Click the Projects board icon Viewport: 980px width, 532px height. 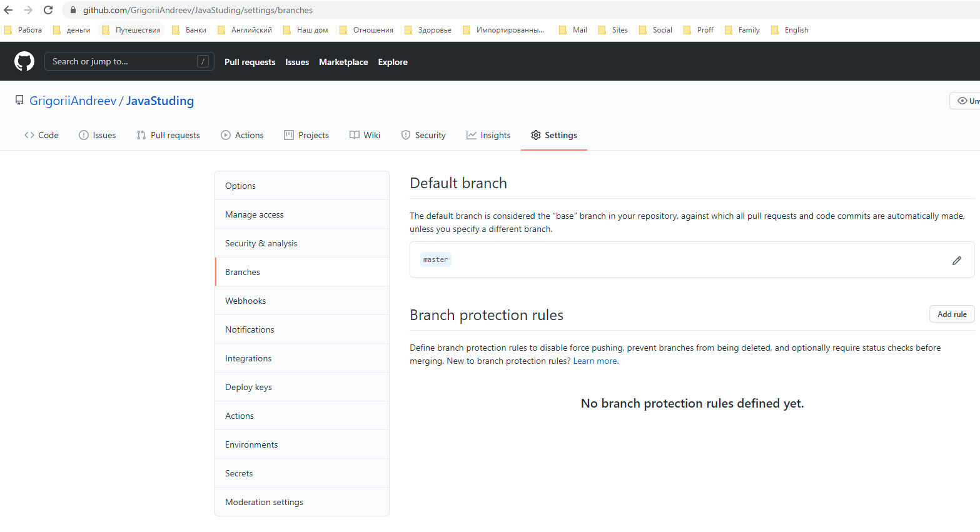(288, 134)
